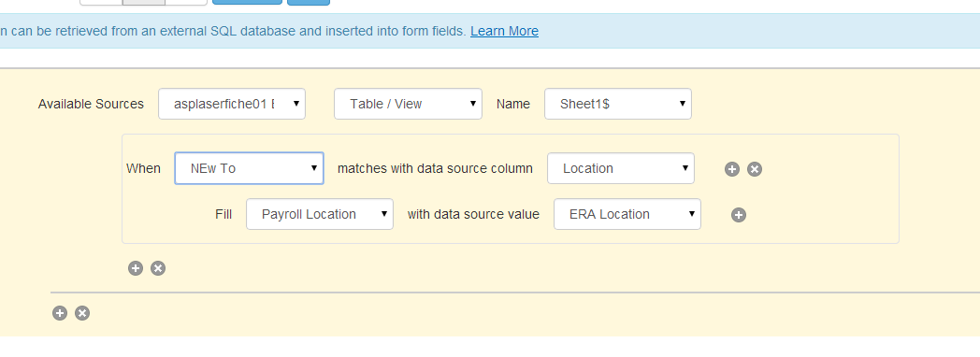
Task: Open the Learn More link
Action: [x=504, y=31]
